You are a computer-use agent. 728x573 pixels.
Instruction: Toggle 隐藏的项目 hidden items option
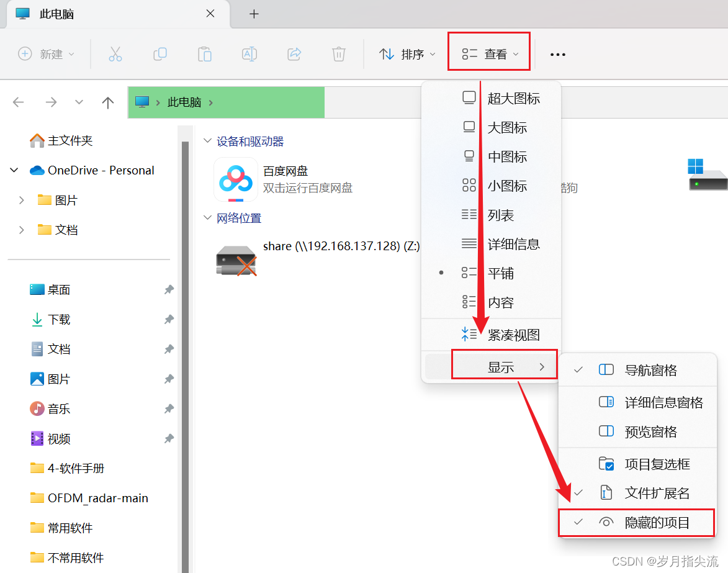[x=637, y=523]
